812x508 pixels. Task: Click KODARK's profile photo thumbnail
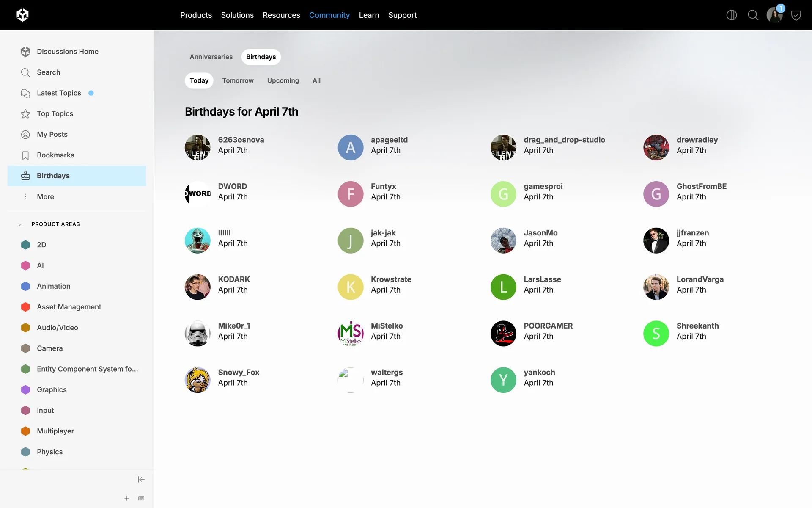point(198,287)
